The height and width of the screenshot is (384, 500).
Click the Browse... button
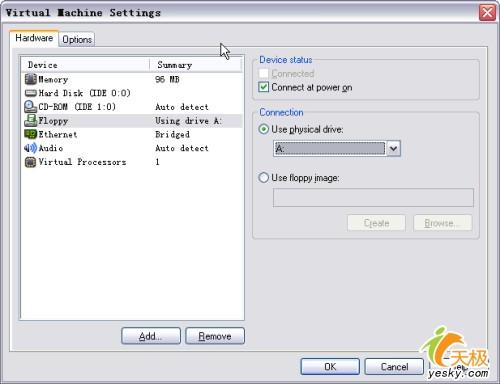pos(443,223)
